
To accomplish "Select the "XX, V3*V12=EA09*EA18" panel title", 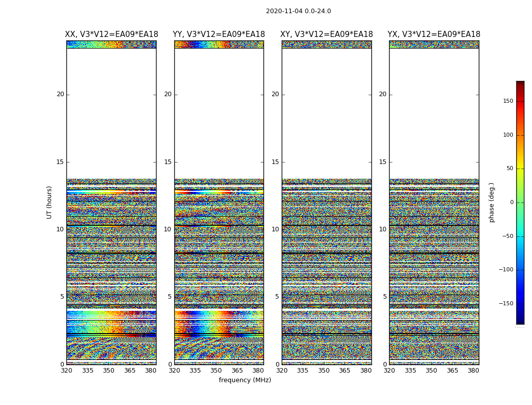I will point(111,34).
